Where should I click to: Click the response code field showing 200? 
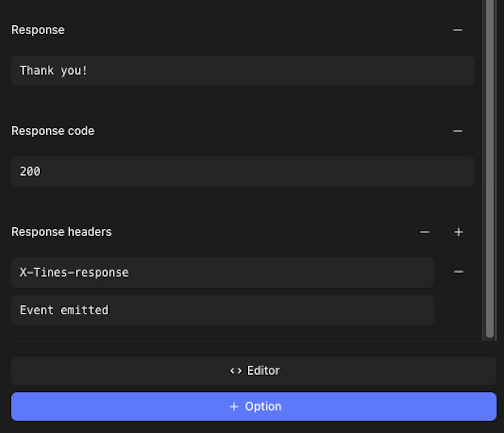click(x=243, y=171)
